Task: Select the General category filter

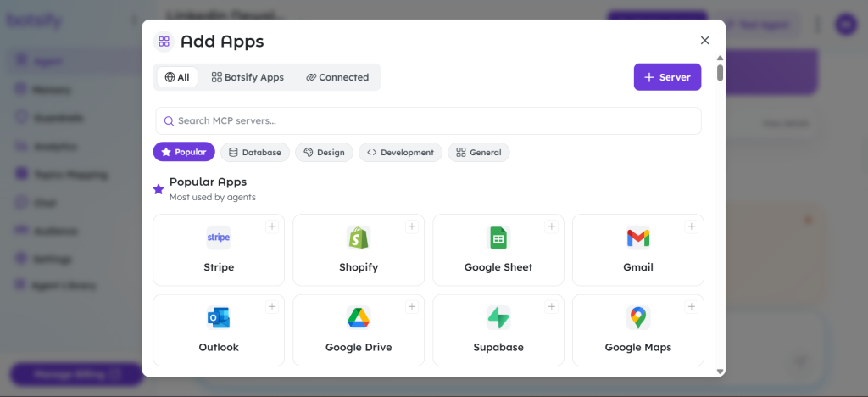Action: pyautogui.click(x=478, y=152)
